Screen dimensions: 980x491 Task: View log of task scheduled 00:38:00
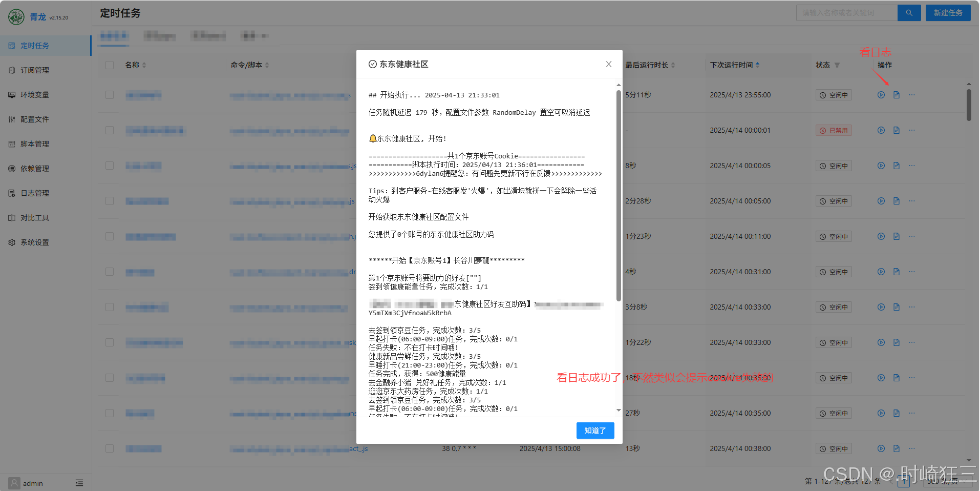tap(896, 448)
